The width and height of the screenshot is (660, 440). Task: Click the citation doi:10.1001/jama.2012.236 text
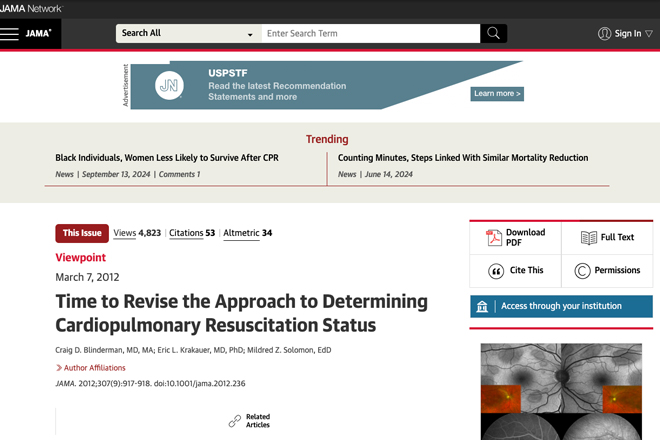pos(200,384)
